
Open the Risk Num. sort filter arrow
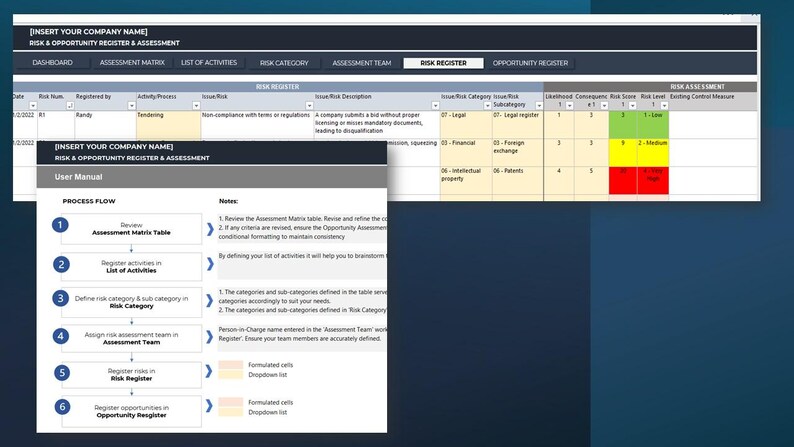pos(70,105)
